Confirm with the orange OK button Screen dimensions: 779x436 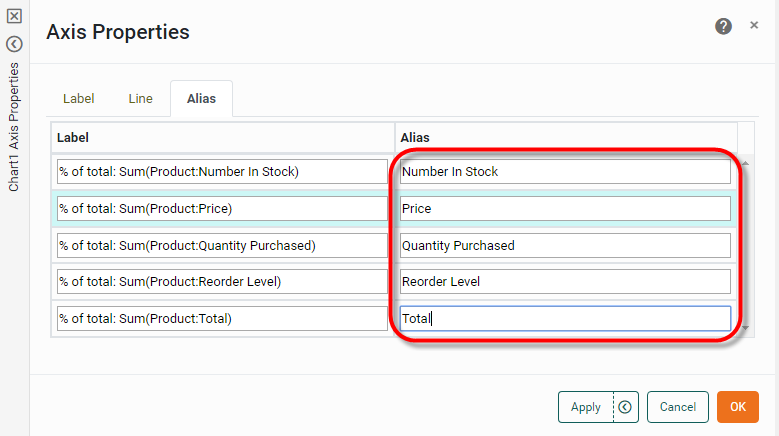(738, 407)
